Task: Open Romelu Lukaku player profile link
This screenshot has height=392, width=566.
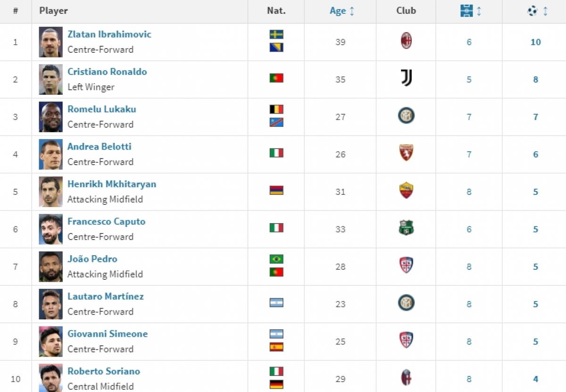Action: (x=102, y=109)
